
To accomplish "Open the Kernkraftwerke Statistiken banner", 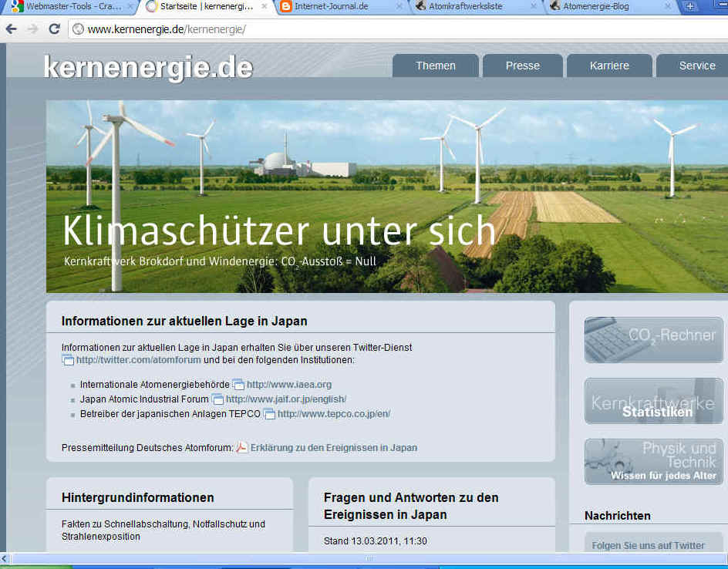I will pyautogui.click(x=654, y=401).
